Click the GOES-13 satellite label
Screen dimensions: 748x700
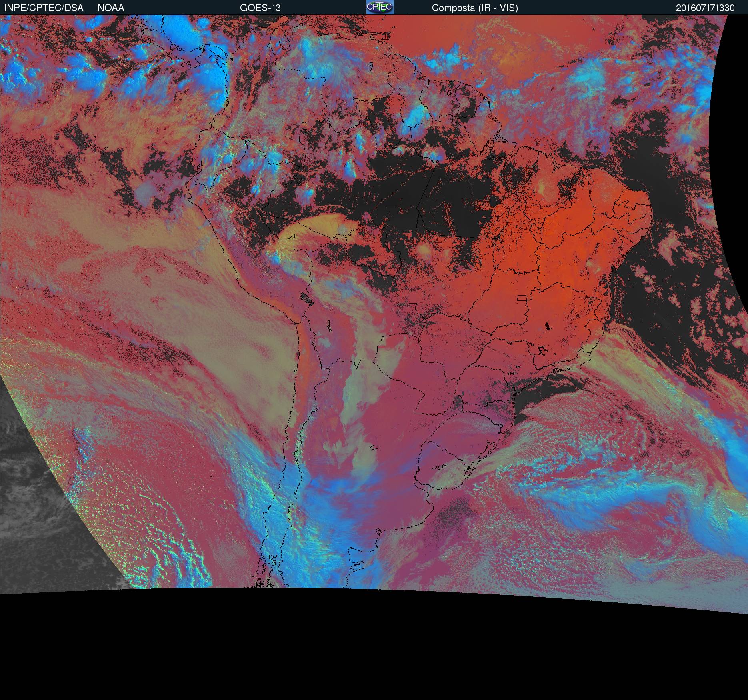[x=260, y=8]
